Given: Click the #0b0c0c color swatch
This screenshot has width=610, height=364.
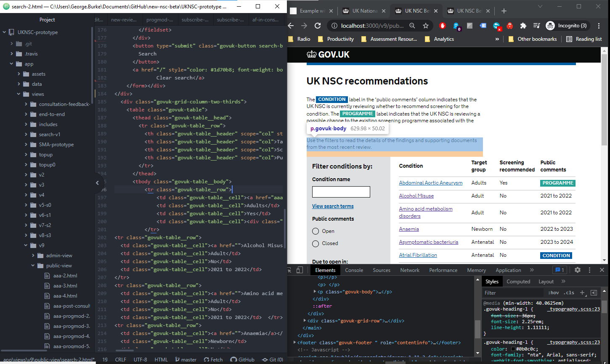Looking at the screenshot, I should click(514, 349).
